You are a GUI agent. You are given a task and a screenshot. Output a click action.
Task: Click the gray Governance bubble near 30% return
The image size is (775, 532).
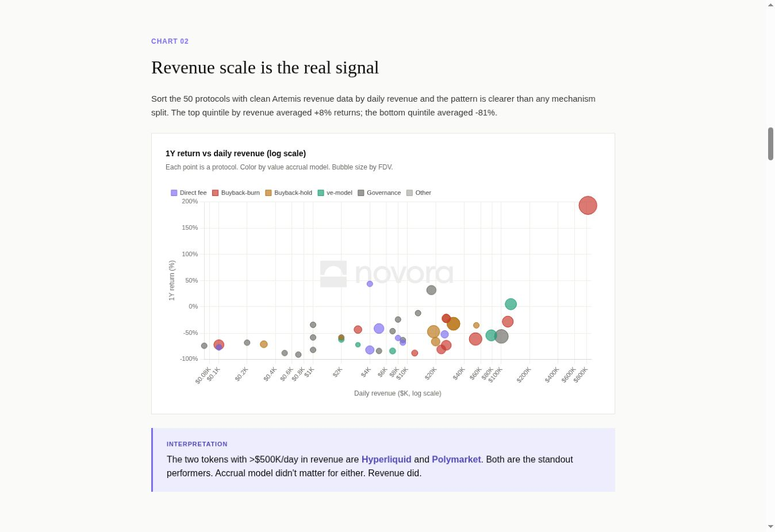tap(431, 290)
